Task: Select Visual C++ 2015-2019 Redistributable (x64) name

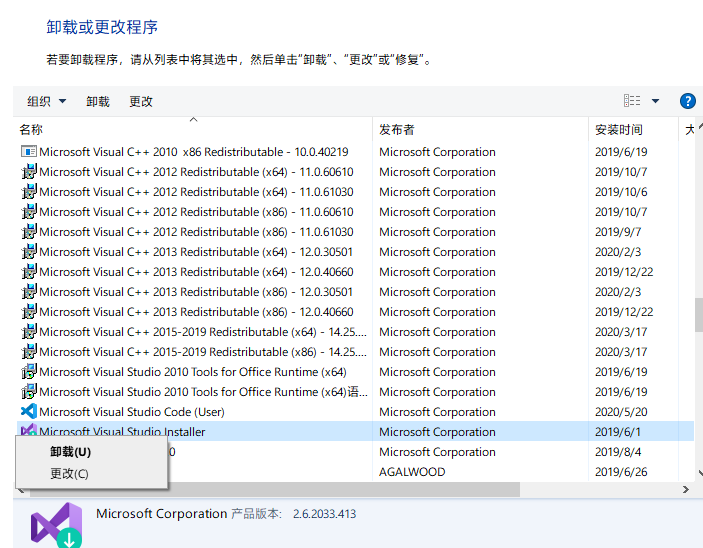Action: pyautogui.click(x=203, y=332)
